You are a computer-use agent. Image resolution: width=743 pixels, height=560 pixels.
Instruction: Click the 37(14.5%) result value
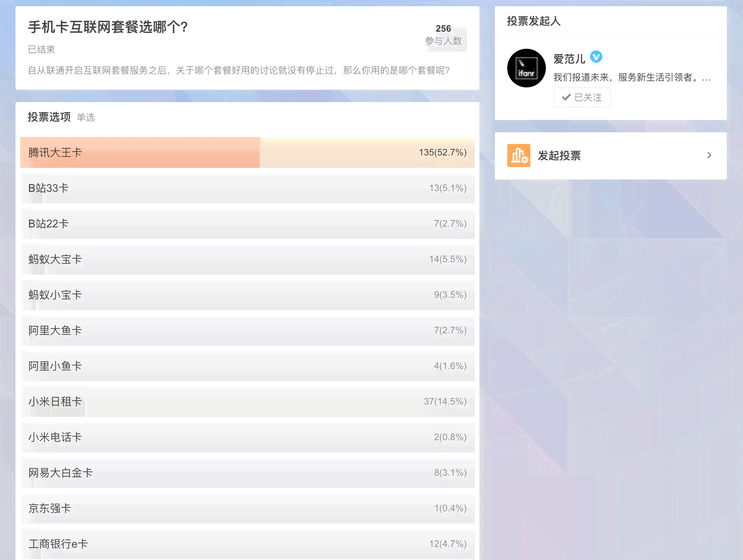[445, 401]
